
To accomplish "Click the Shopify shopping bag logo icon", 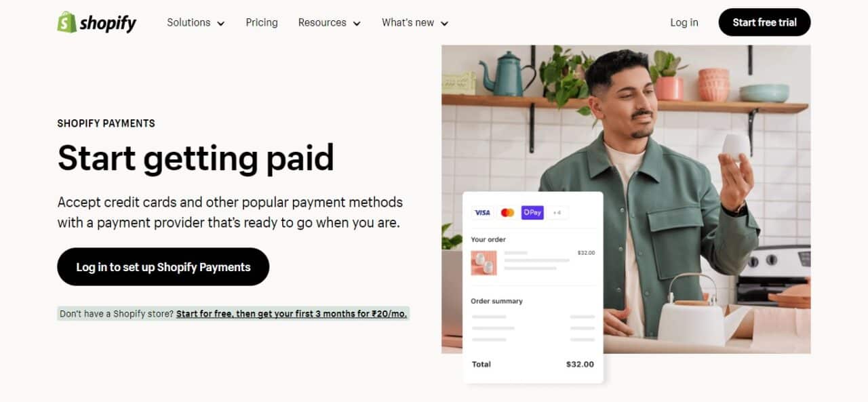I will [66, 22].
